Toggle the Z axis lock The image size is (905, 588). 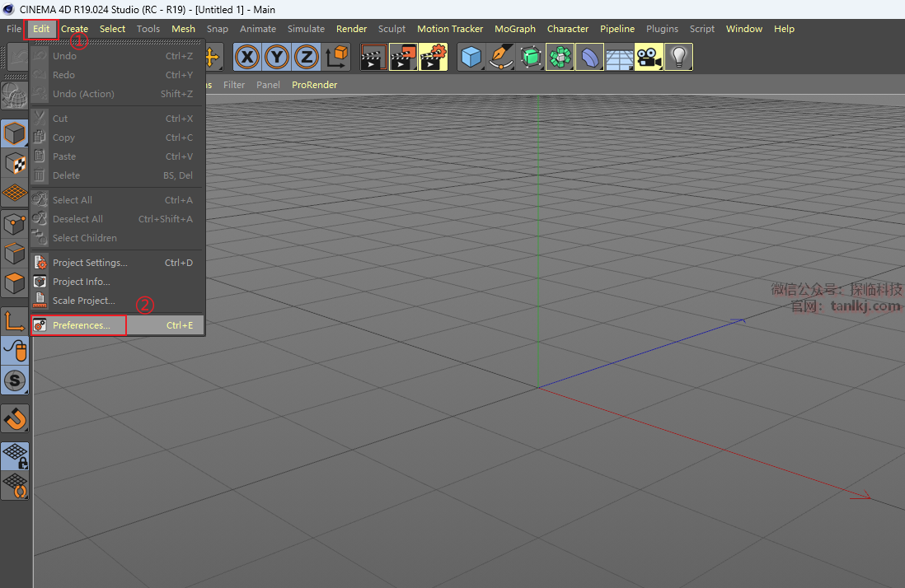tap(307, 57)
